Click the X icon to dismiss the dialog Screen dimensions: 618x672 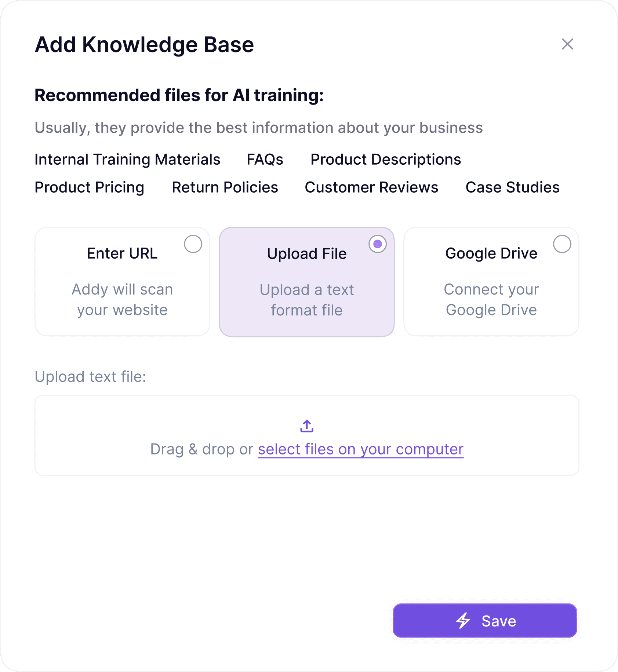(568, 44)
